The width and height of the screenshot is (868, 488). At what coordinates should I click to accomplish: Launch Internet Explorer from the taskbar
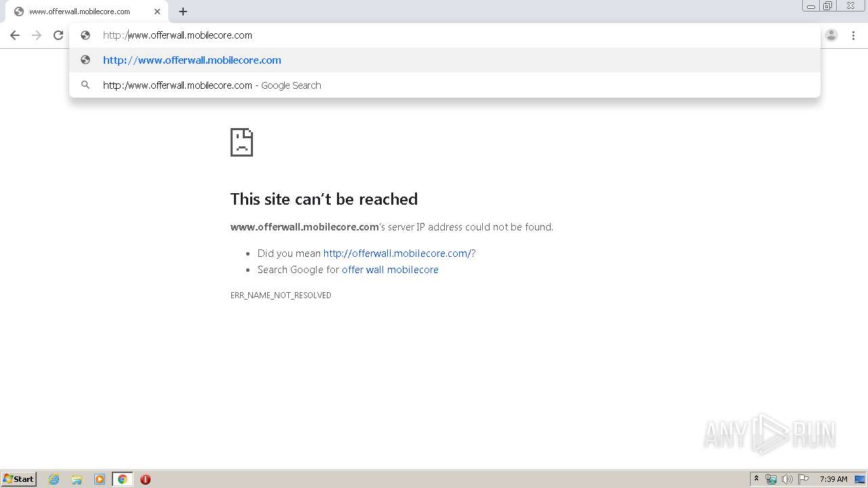pos(54,479)
